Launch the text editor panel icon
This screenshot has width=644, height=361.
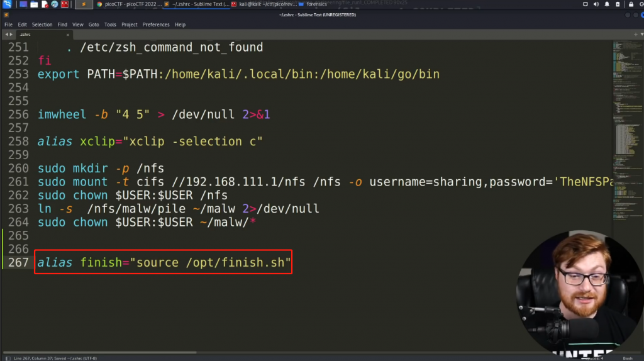[x=45, y=4]
